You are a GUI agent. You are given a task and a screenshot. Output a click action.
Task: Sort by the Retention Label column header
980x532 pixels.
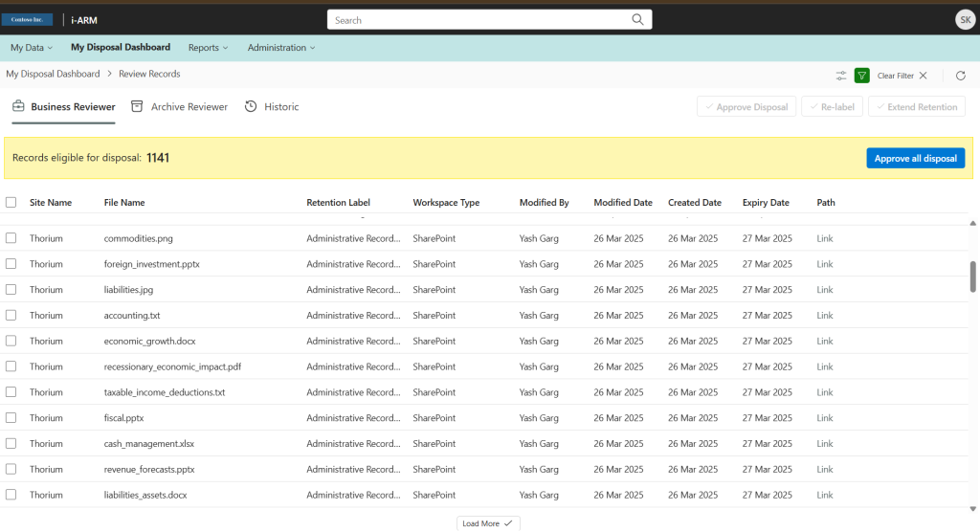point(338,203)
